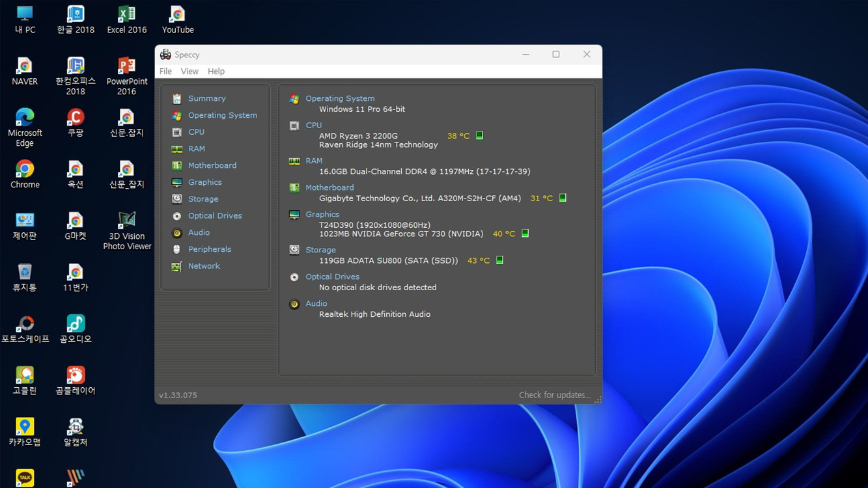Select the 쿠팡 desktop shortcut

point(76,123)
